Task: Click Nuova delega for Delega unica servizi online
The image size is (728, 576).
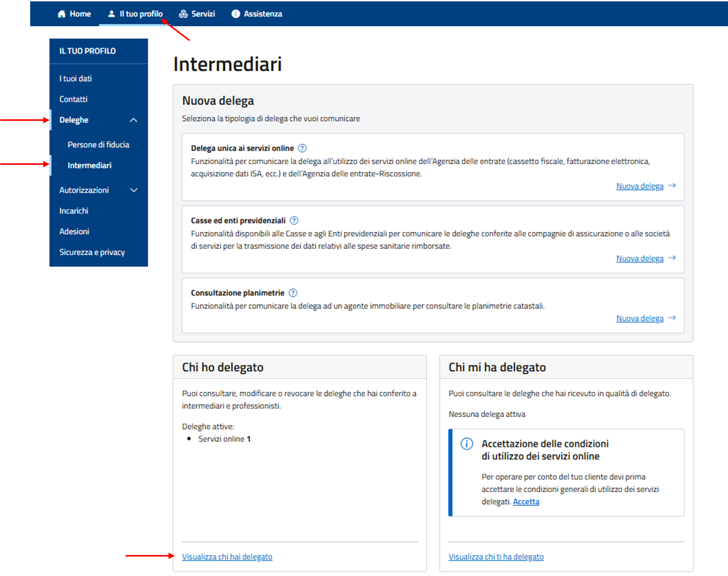Action: coord(639,186)
